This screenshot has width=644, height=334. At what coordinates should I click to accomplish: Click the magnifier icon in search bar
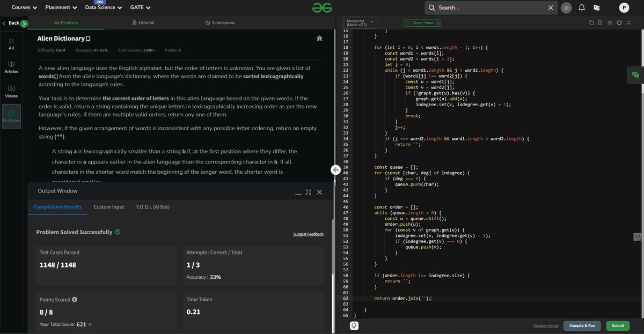pos(432,8)
